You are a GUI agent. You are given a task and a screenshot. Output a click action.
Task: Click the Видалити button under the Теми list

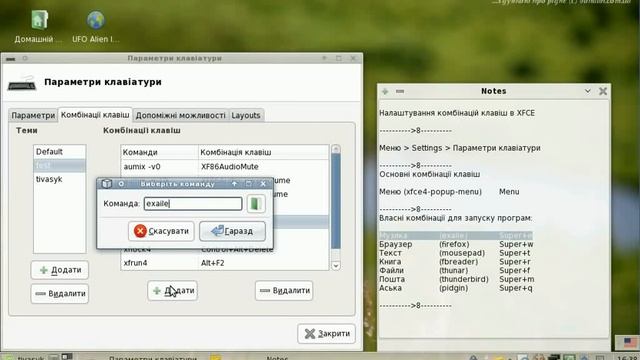[x=60, y=293]
